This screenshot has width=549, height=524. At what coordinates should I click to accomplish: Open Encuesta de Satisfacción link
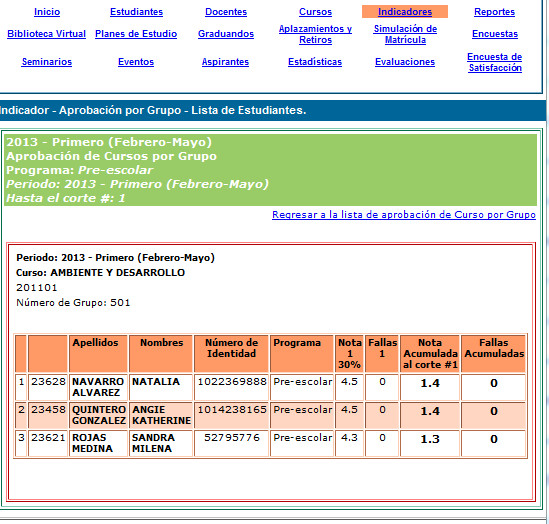click(x=494, y=62)
